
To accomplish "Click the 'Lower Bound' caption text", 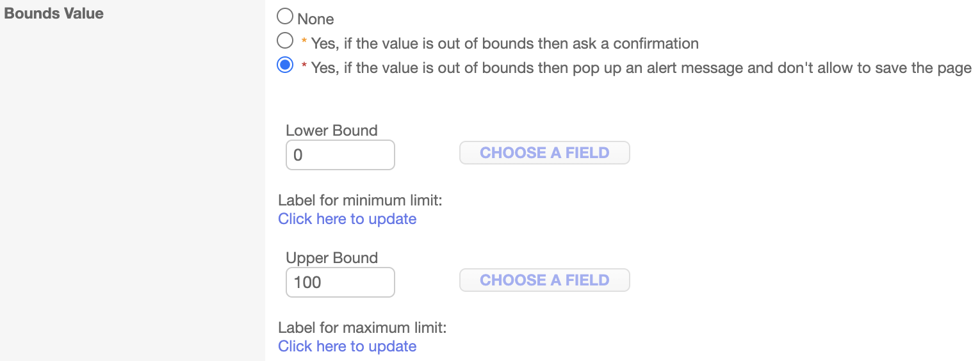I will (x=332, y=131).
